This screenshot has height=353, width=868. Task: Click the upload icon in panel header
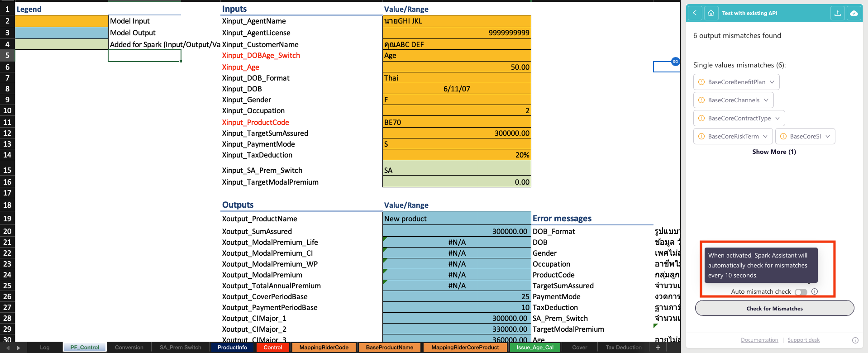click(838, 13)
